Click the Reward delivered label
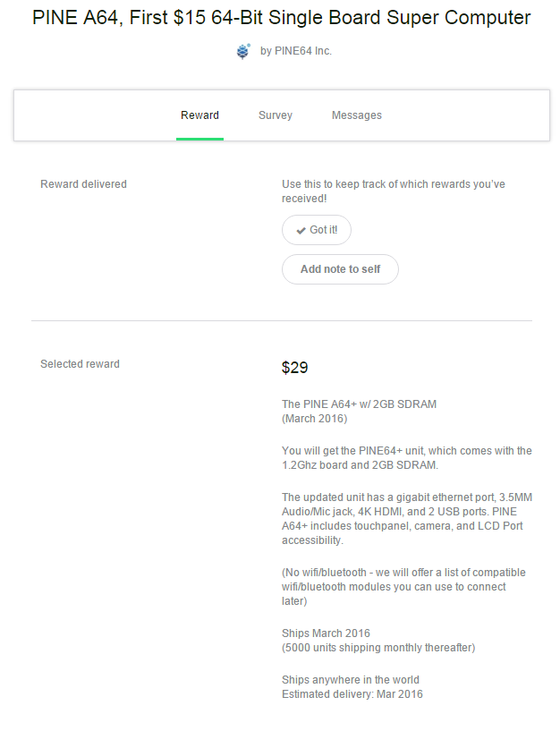Viewport: 560px width, 731px height. click(83, 184)
